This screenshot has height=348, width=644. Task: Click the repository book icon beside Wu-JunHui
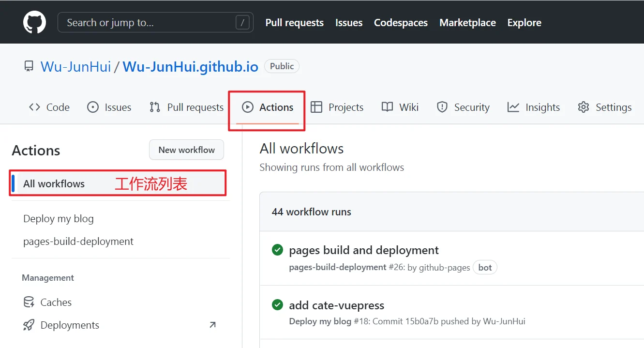click(x=29, y=66)
